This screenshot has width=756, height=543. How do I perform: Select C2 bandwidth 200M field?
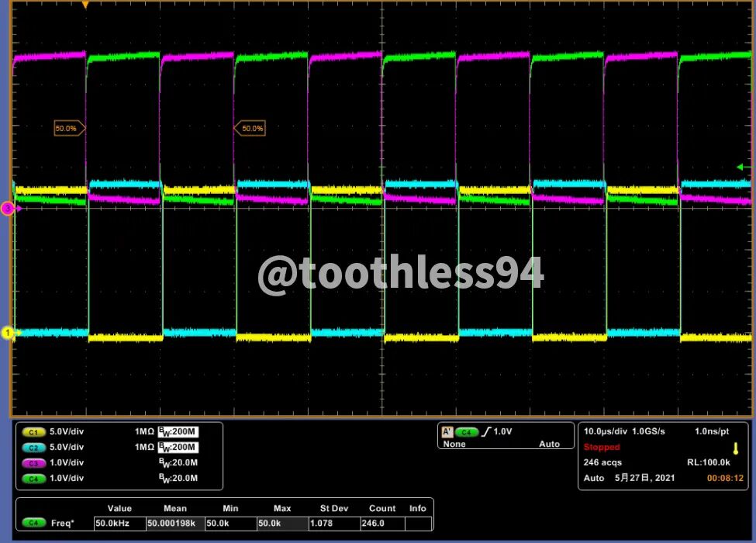(x=178, y=447)
